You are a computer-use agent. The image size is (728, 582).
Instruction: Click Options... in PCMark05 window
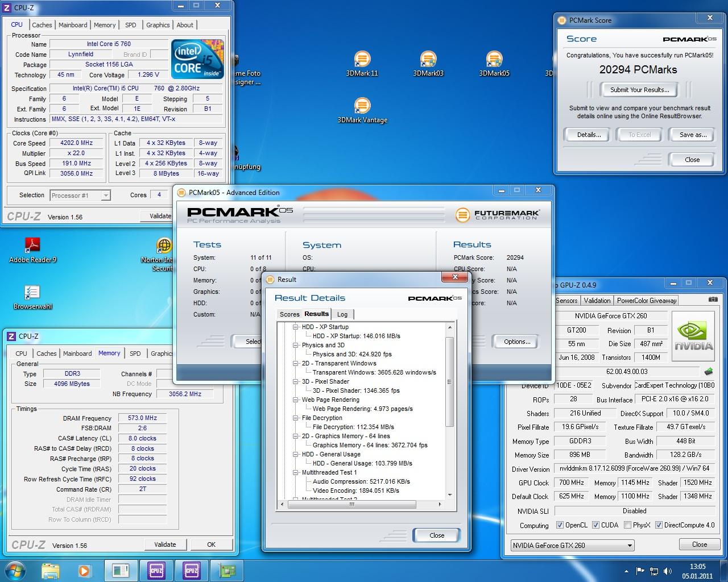(517, 342)
